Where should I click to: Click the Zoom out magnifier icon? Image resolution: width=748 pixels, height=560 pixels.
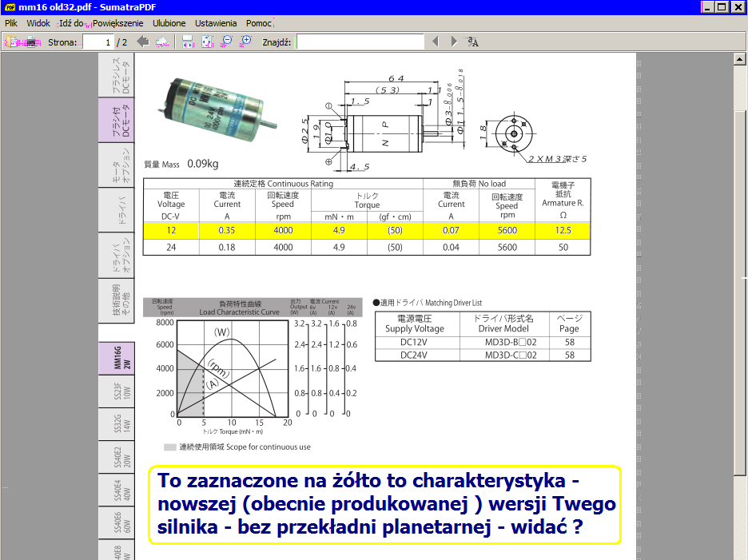click(x=227, y=42)
